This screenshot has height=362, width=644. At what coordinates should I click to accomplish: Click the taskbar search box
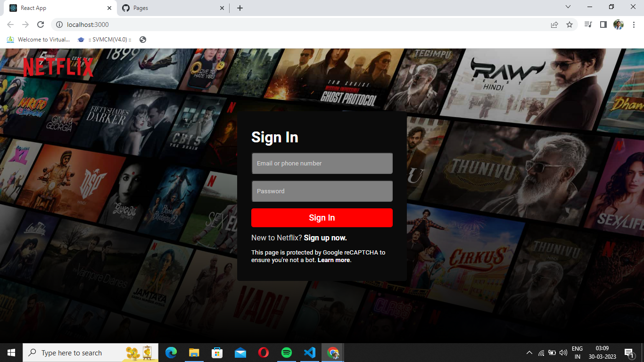coord(91,353)
